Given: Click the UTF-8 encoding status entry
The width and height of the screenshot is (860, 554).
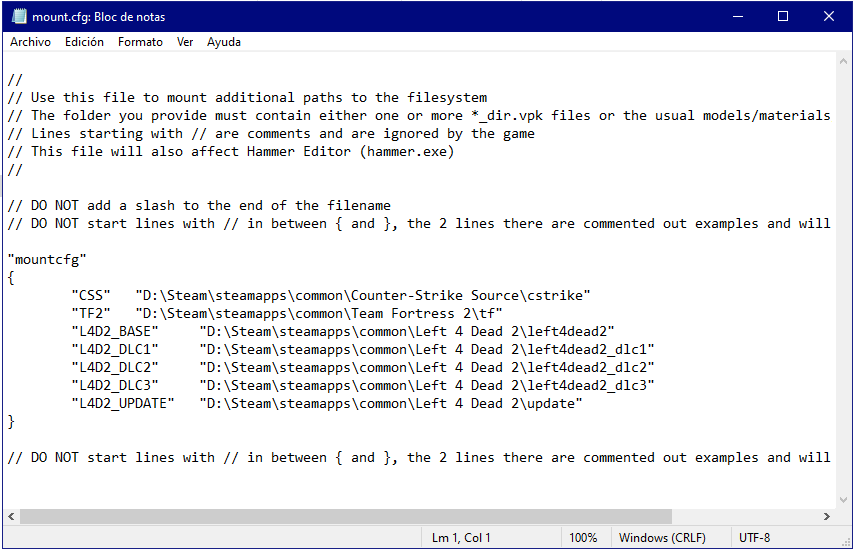Looking at the screenshot, I should click(754, 538).
